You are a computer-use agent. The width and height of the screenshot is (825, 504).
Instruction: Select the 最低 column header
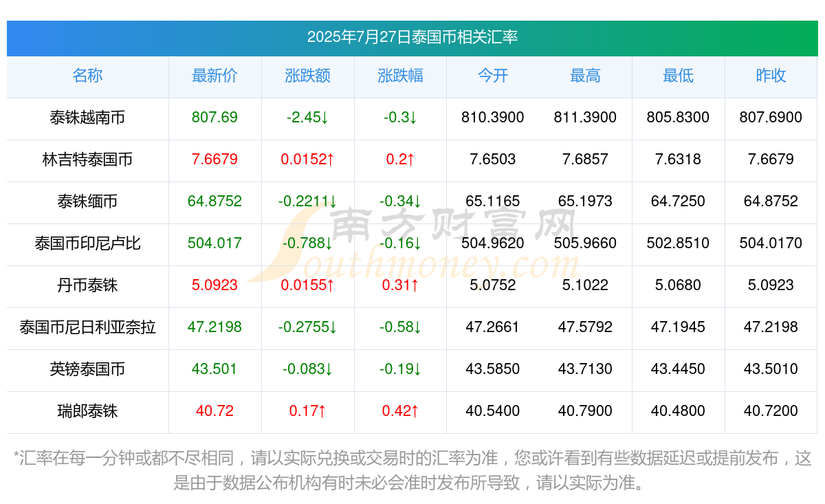[678, 76]
